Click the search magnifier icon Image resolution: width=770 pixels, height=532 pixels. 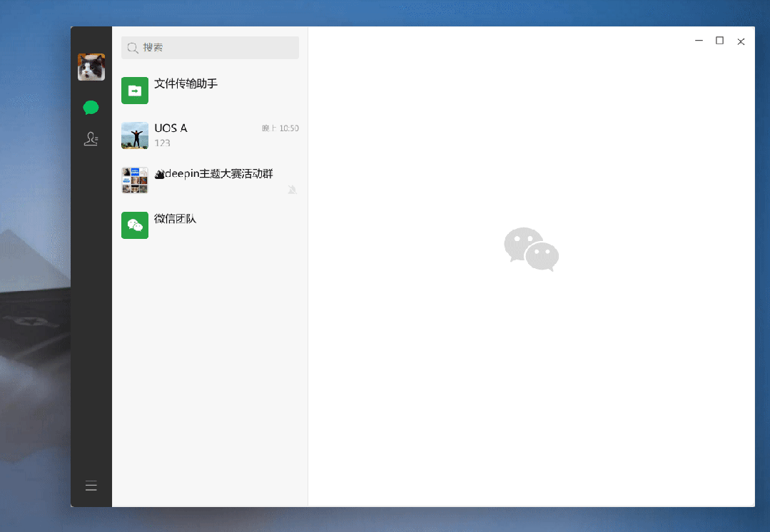click(133, 48)
